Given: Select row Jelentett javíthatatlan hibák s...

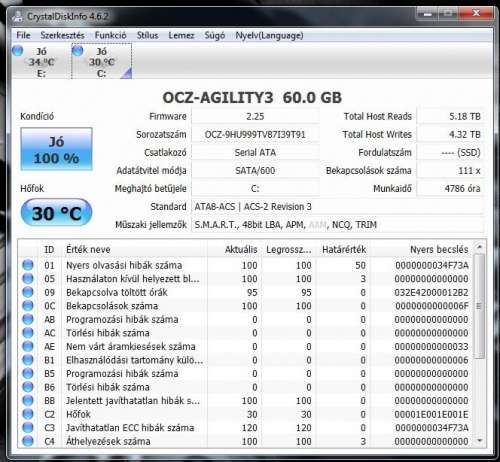Looking at the screenshot, I should click(246, 401).
